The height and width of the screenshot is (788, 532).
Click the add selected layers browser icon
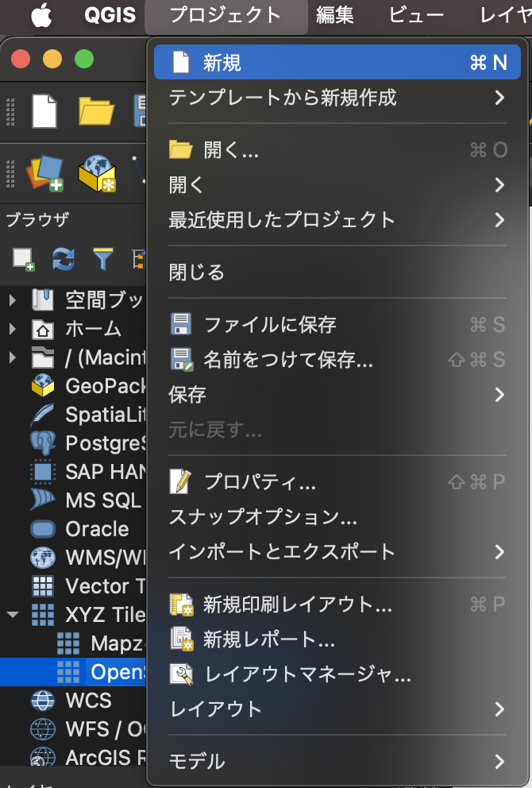[23, 259]
